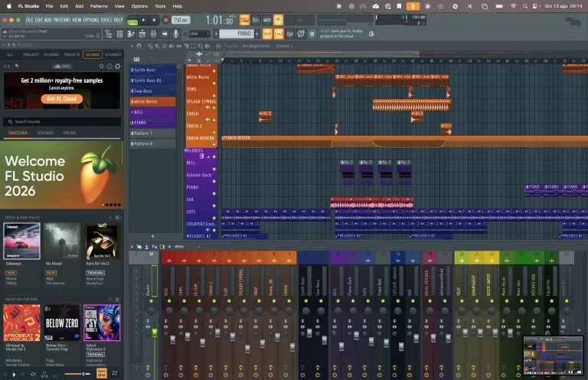Open the shopping cart content library icon
This screenshot has height=380, width=588.
(x=312, y=34)
